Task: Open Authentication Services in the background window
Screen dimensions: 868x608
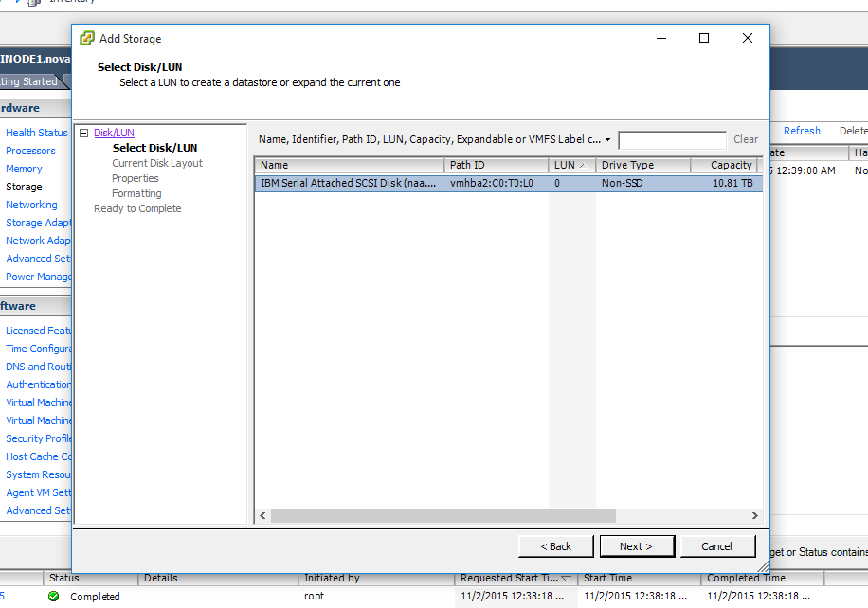Action: (x=38, y=384)
